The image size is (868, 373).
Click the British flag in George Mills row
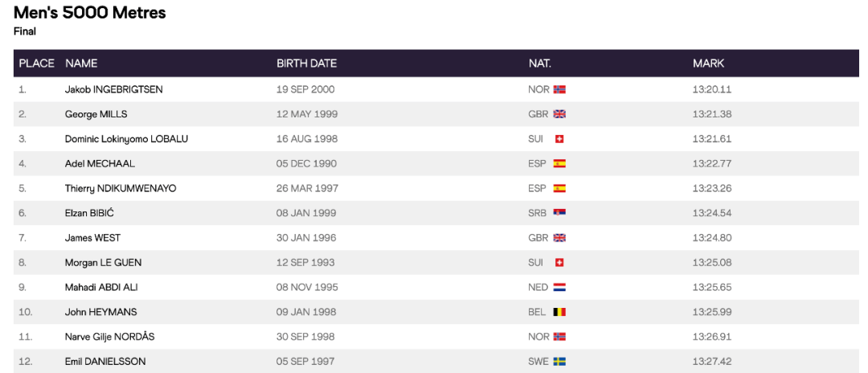click(x=560, y=114)
